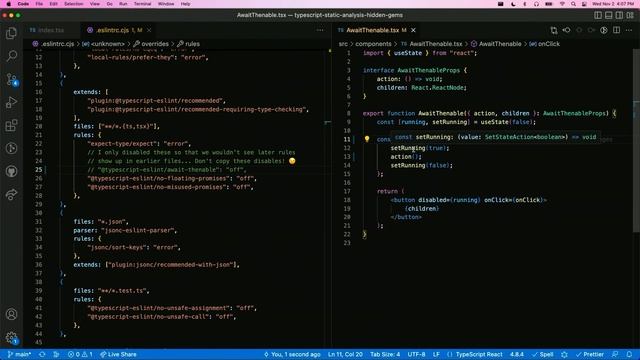The width and height of the screenshot is (640, 360).
Task: Toggle primary side bar layout icon
Action: [x=598, y=15]
